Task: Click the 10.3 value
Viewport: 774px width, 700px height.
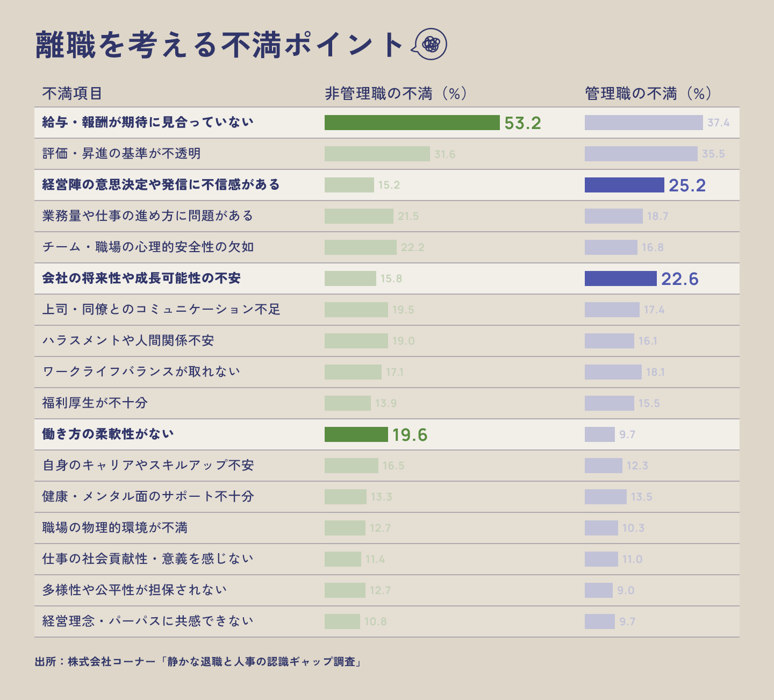Action: (x=633, y=528)
